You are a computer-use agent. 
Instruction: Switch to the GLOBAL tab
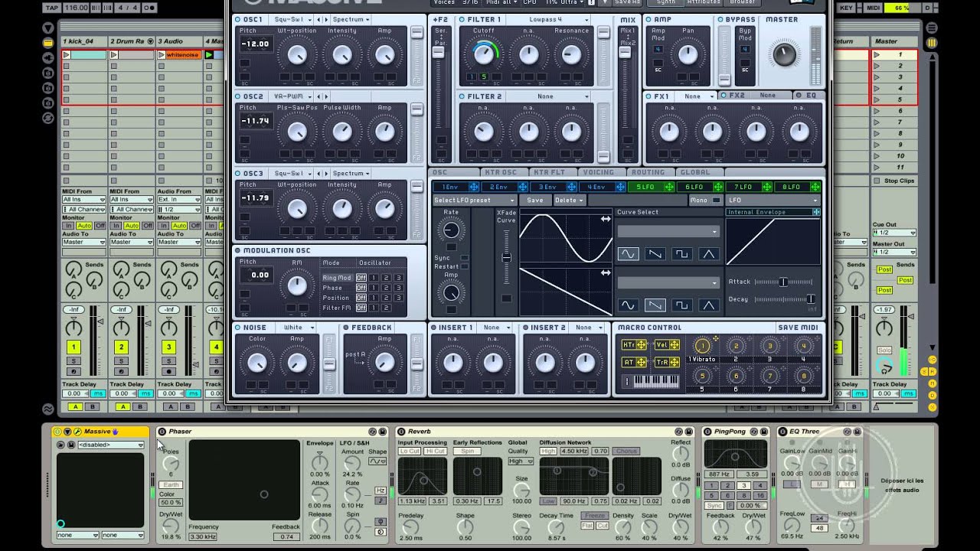click(695, 172)
